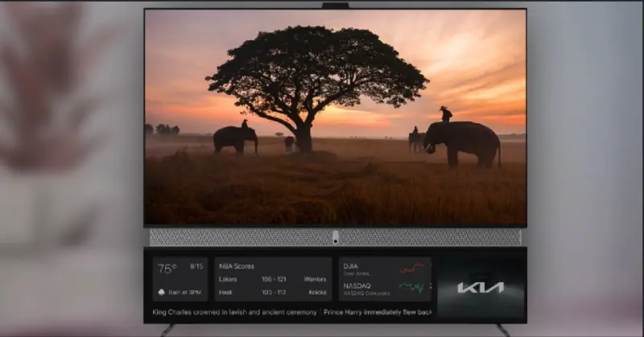Select the "Rain at 3PM" forecast
Screen dimensions: 644x337
185,292
